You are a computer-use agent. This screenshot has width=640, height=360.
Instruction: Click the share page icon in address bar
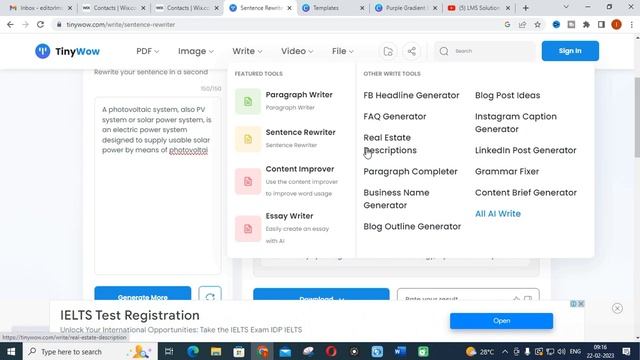522,24
